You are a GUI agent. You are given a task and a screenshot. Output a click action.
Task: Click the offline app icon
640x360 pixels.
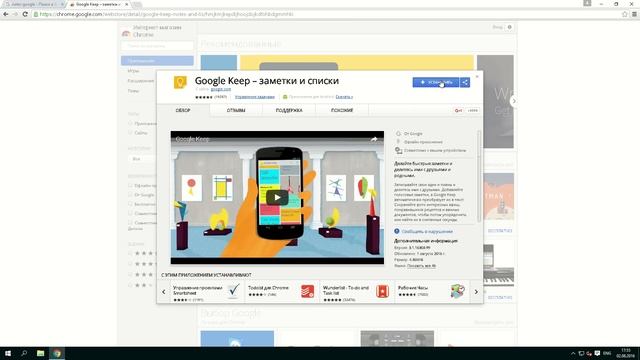(x=398, y=142)
